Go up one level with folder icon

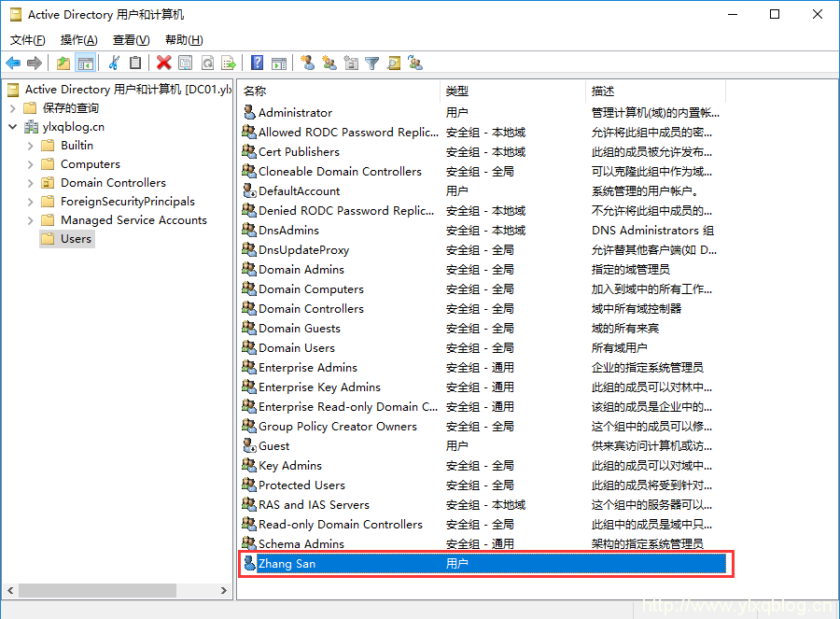[63, 63]
